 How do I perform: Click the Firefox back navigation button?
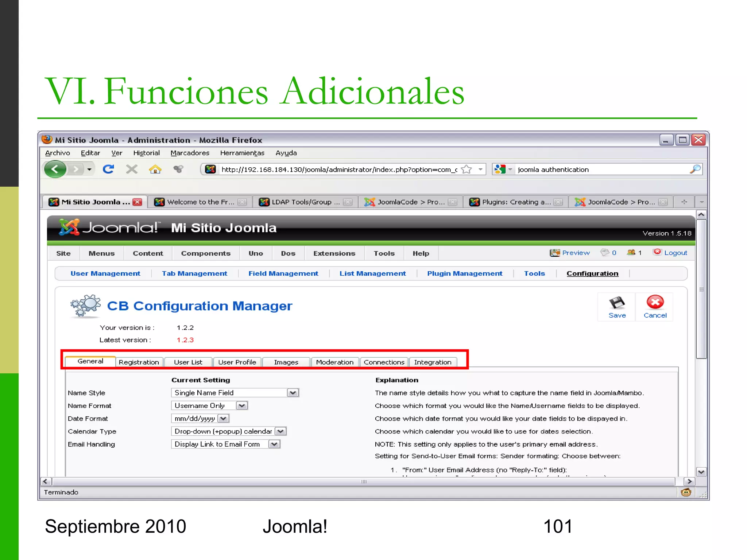coord(55,169)
